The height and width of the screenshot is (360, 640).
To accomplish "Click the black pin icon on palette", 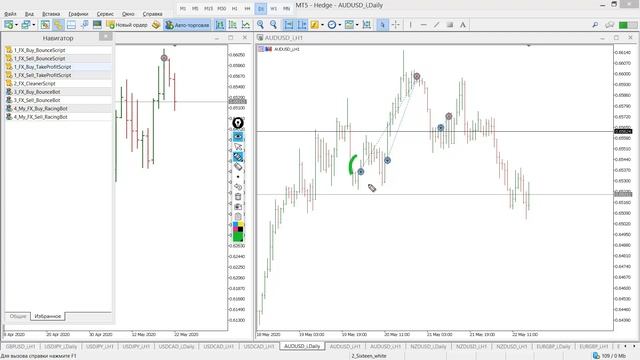I will (238, 123).
